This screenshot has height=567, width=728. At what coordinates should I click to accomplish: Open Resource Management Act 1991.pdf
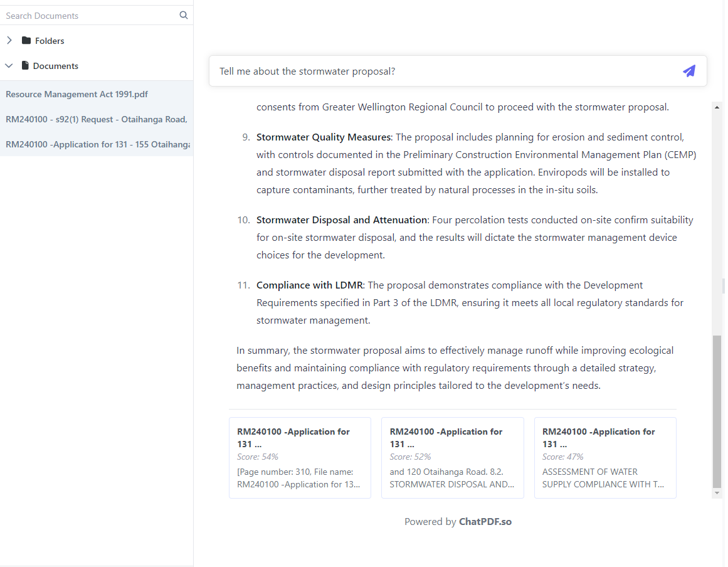click(77, 94)
